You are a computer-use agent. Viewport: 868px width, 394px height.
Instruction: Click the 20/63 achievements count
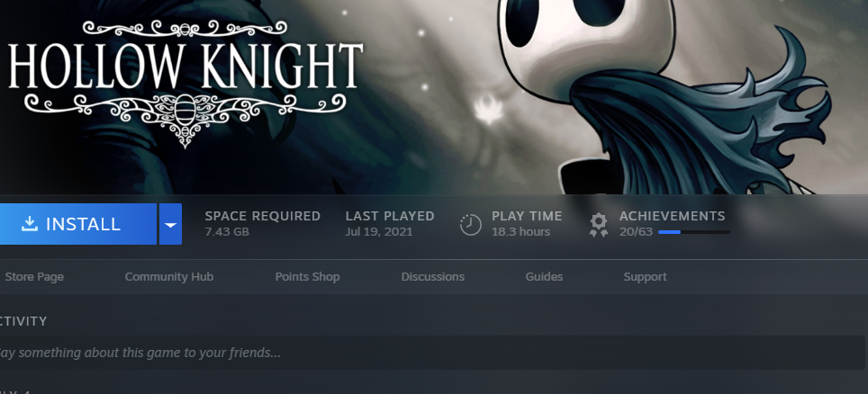[x=636, y=232]
